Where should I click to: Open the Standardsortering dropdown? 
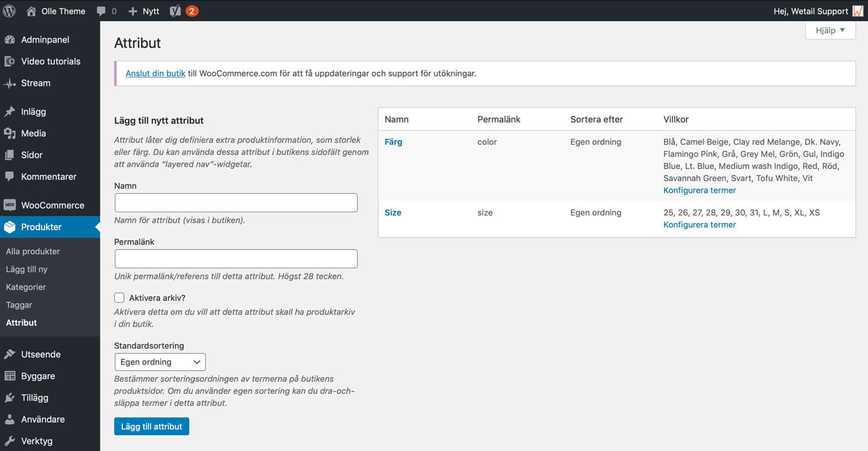coord(160,362)
